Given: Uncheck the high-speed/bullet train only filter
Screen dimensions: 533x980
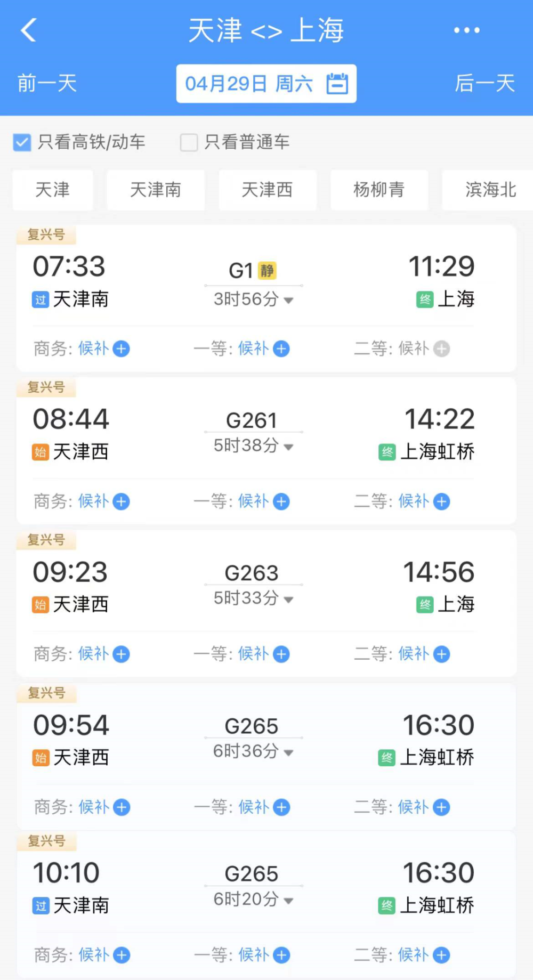Looking at the screenshot, I should pyautogui.click(x=22, y=142).
